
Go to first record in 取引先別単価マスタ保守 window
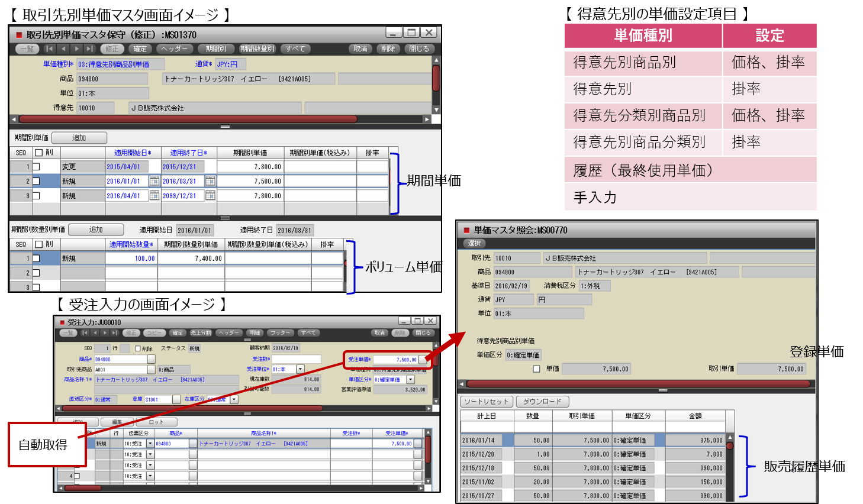tap(50, 49)
